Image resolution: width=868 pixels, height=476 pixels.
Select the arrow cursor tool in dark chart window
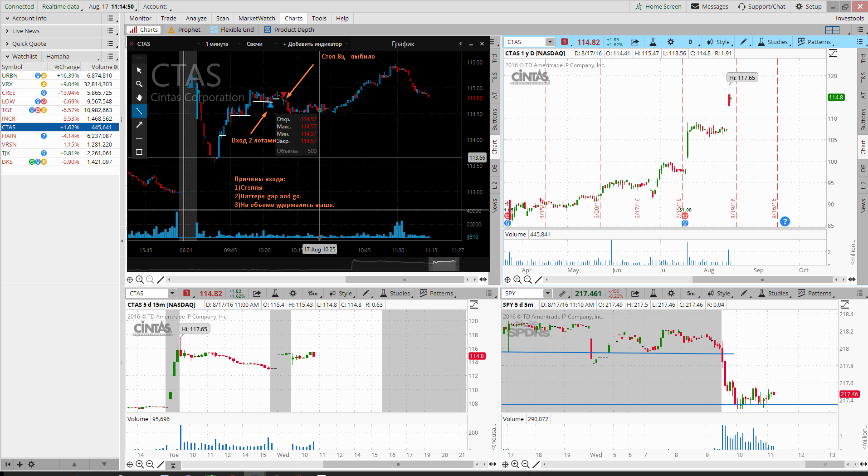click(139, 70)
